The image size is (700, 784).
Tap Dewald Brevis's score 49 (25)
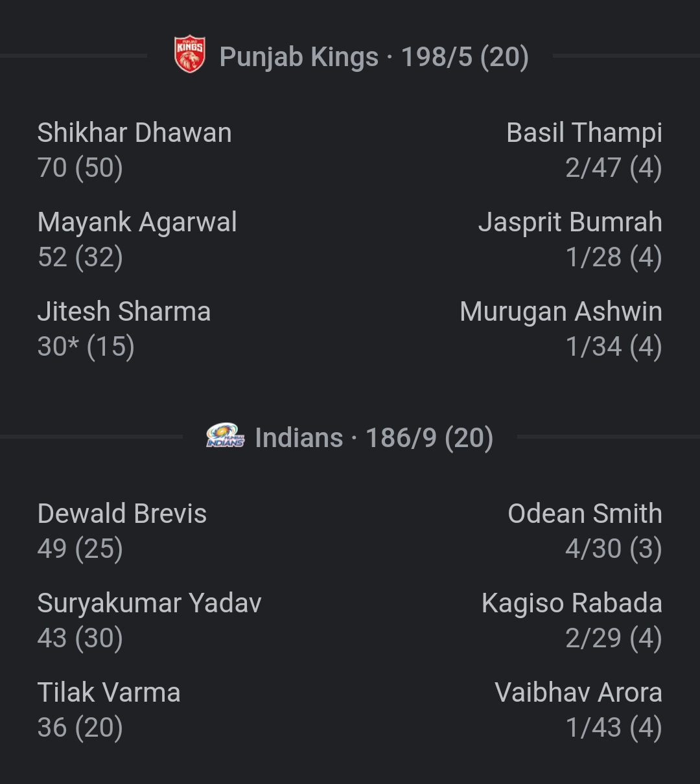(80, 549)
